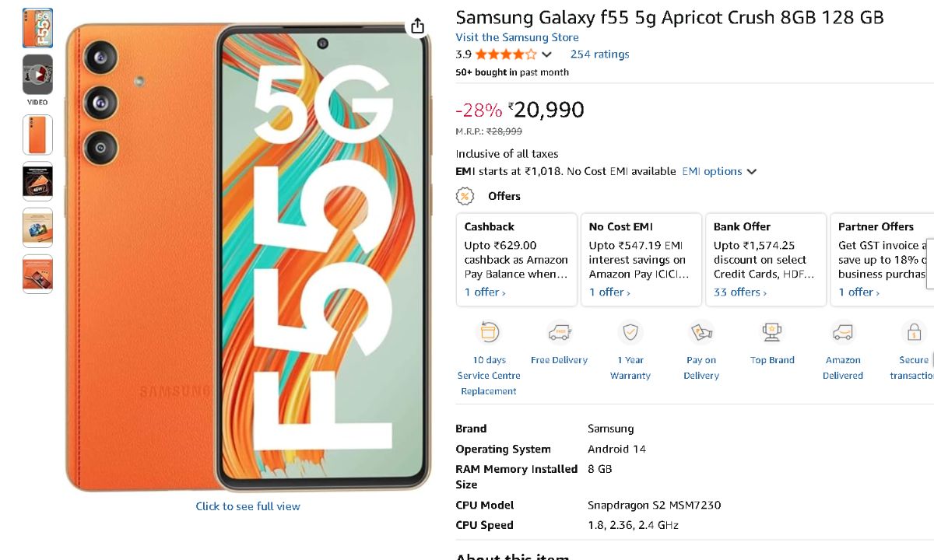The image size is (934, 560).
Task: Click the Top Brand trophy icon
Action: 772,332
